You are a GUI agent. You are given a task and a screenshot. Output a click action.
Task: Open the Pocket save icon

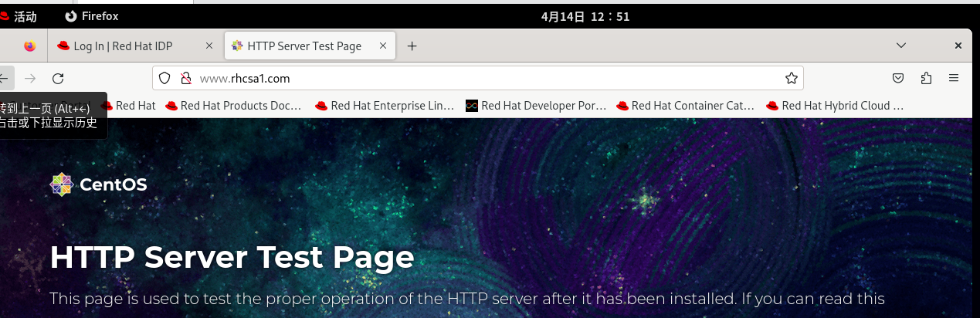[x=898, y=78]
